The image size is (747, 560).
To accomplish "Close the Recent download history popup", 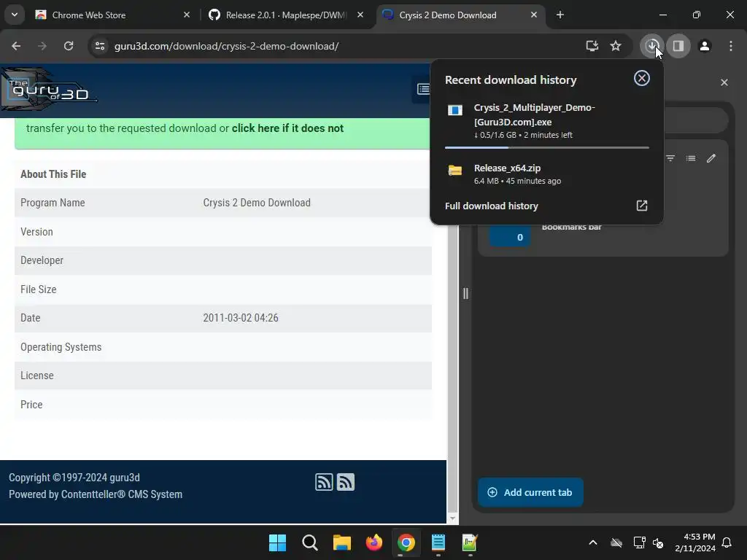I will click(x=642, y=78).
